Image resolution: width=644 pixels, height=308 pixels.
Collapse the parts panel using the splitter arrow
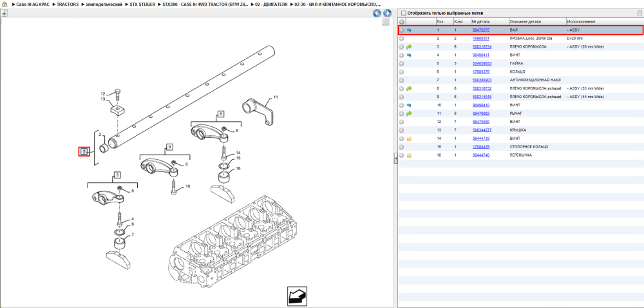[x=395, y=157]
